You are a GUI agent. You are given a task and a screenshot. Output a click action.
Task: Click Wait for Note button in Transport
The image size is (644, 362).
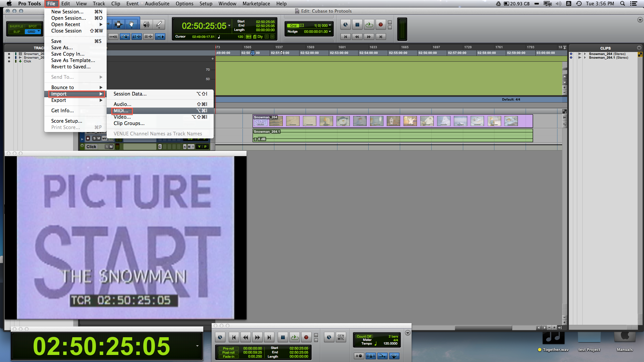tap(359, 356)
